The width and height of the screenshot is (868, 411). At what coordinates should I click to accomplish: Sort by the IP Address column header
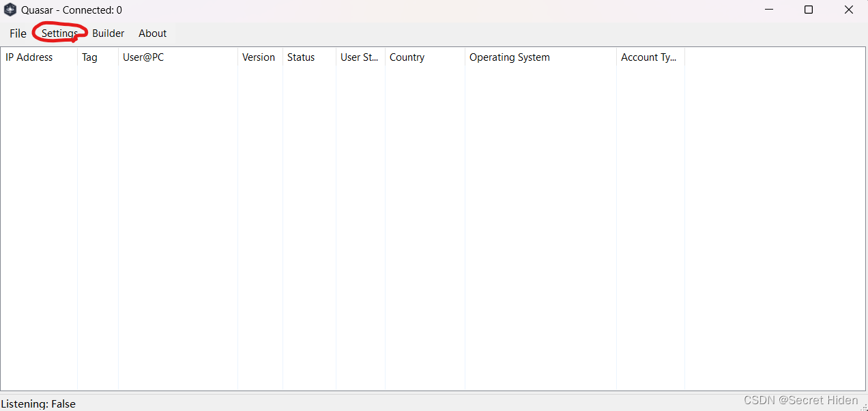(40, 57)
